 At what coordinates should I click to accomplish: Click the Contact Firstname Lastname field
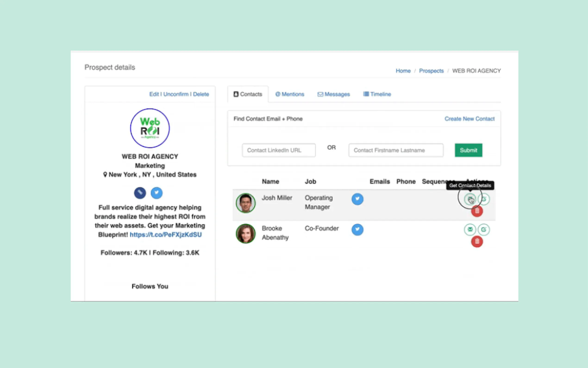click(x=395, y=150)
